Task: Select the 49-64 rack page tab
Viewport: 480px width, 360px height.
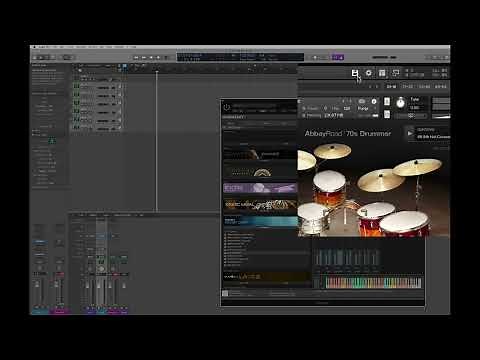Action: (x=440, y=87)
